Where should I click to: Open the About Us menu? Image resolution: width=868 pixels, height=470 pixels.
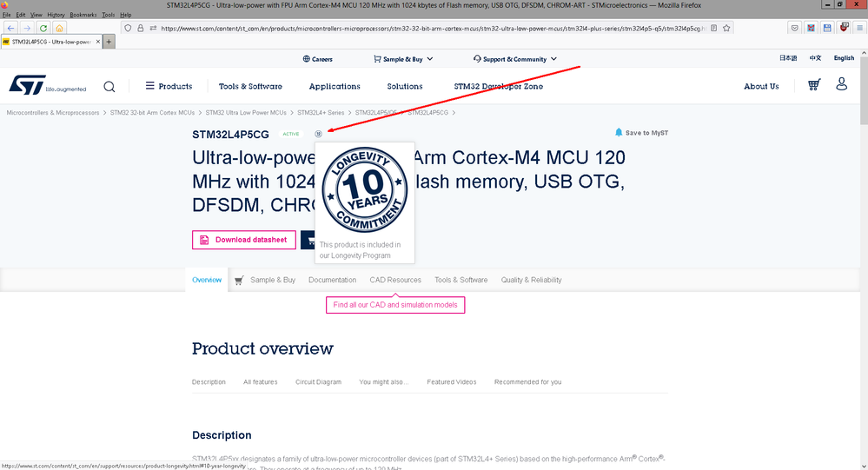761,86
